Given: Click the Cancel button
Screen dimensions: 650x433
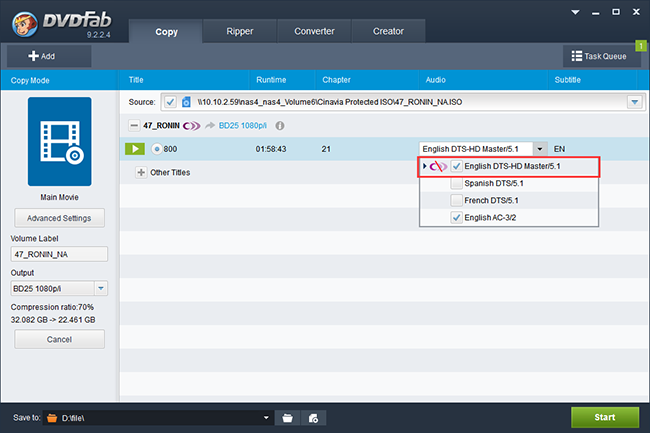Looking at the screenshot, I should click(59, 339).
